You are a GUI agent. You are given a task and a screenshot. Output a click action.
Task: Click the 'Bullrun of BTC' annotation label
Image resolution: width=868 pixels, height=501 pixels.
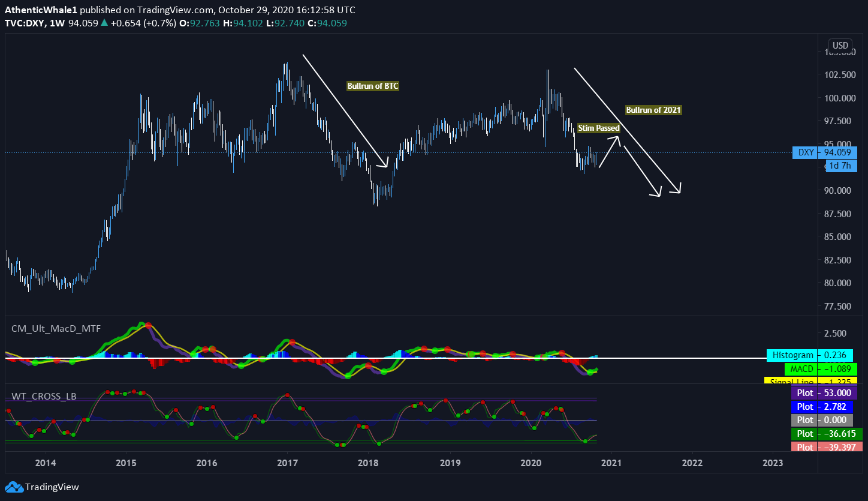point(373,86)
